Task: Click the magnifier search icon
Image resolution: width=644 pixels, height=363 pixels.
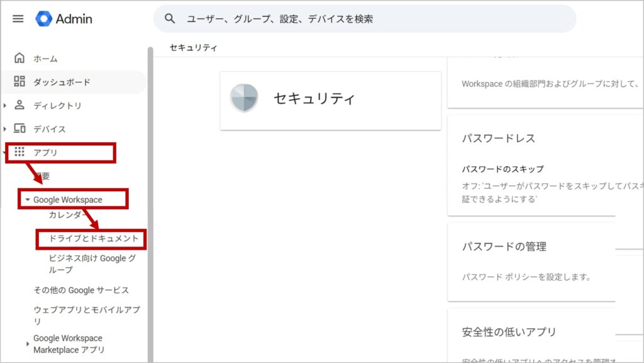Action: 170,18
